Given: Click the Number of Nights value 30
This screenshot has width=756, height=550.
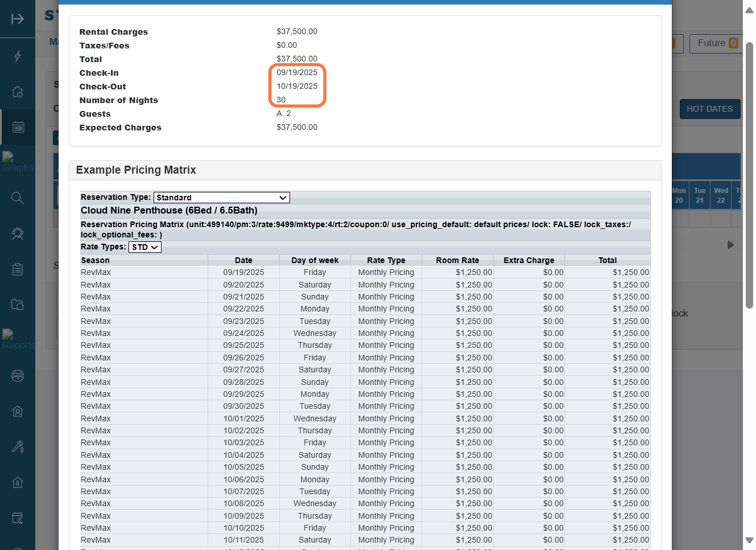Looking at the screenshot, I should coord(281,100).
